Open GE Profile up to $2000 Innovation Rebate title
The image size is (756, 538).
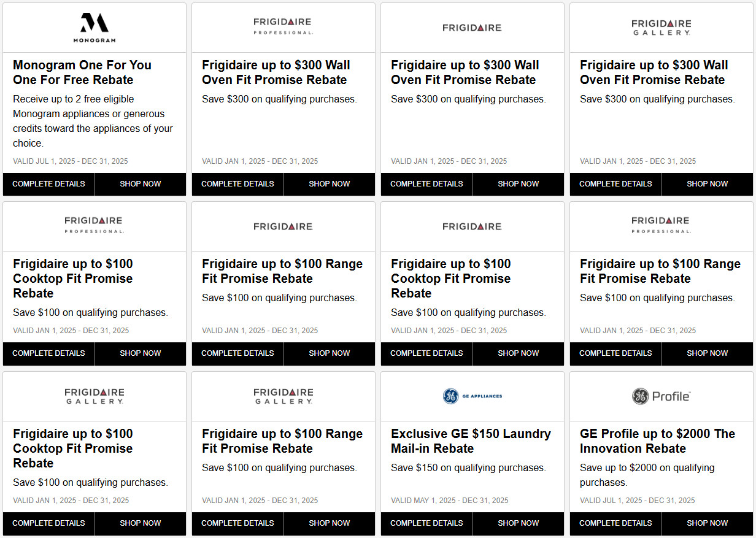tap(657, 441)
